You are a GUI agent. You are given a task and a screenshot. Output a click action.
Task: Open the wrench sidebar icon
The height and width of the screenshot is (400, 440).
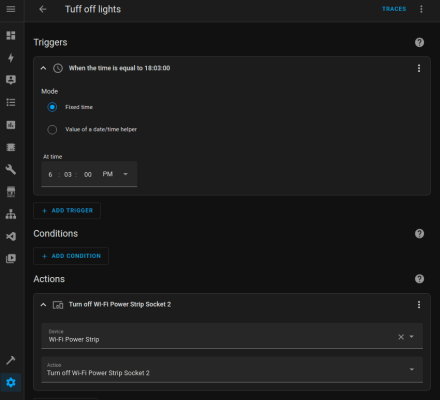click(x=11, y=169)
